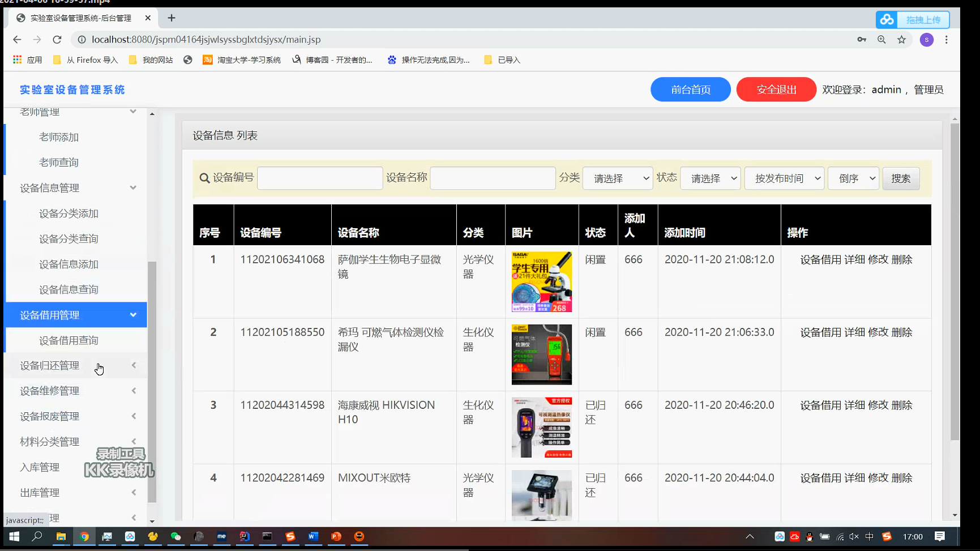This screenshot has width=980, height=551.
Task: Click the HIKVISION thermal camera thumbnail
Action: pos(542,428)
